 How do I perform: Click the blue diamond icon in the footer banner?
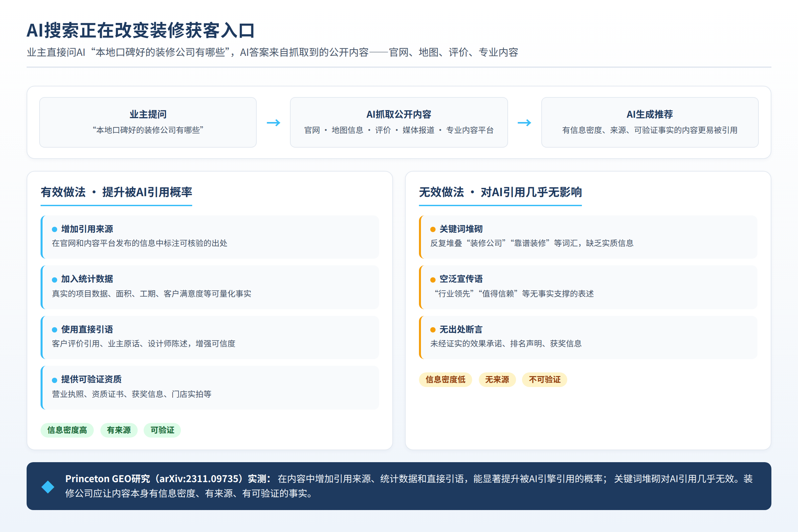tap(48, 487)
